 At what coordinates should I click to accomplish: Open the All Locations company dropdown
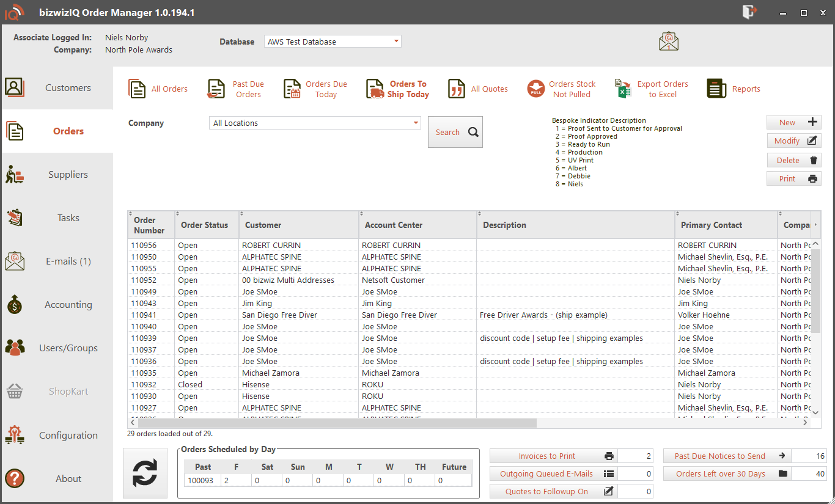[416, 123]
